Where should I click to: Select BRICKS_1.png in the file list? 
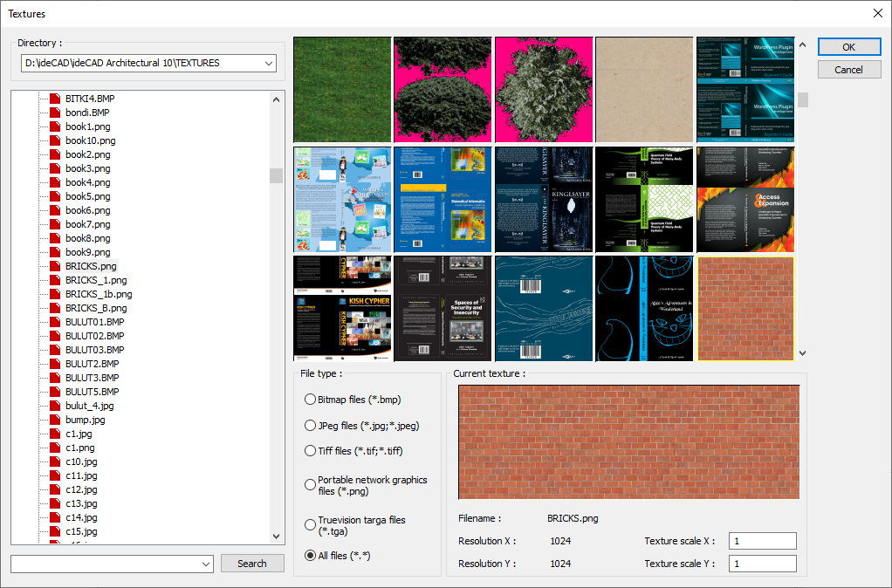tap(96, 280)
